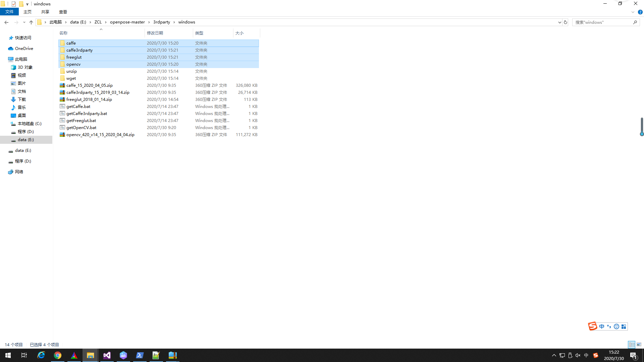
Task: Click the up arrow to go to parent folder
Action: click(31, 22)
